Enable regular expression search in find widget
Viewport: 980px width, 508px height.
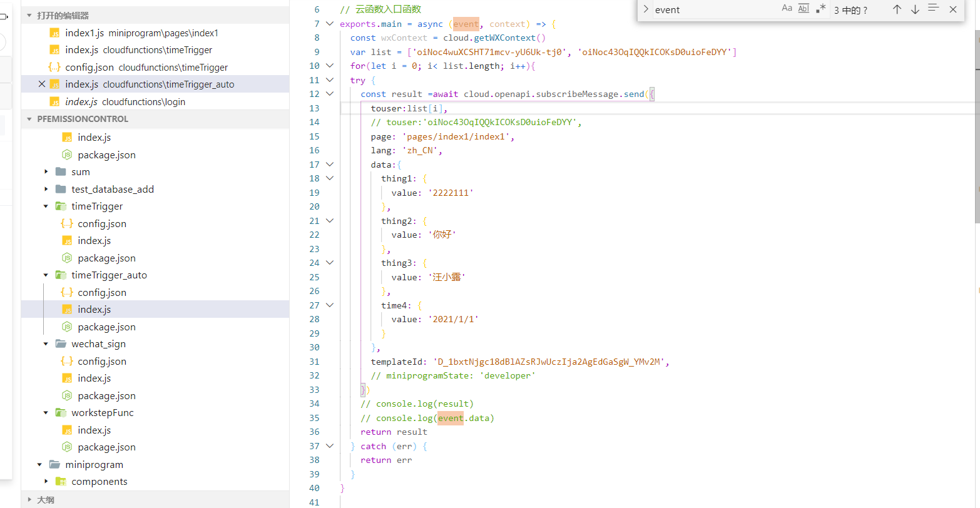821,9
